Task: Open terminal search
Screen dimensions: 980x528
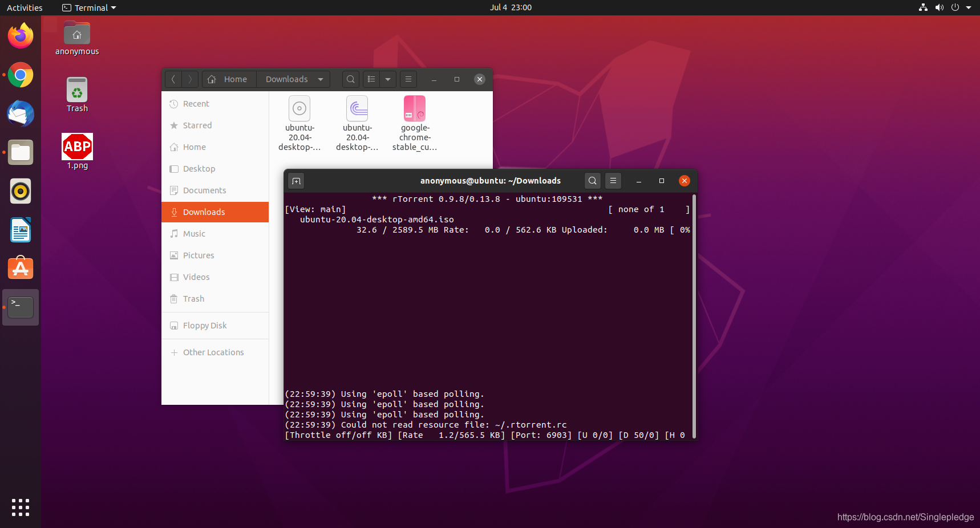Action: tap(593, 181)
